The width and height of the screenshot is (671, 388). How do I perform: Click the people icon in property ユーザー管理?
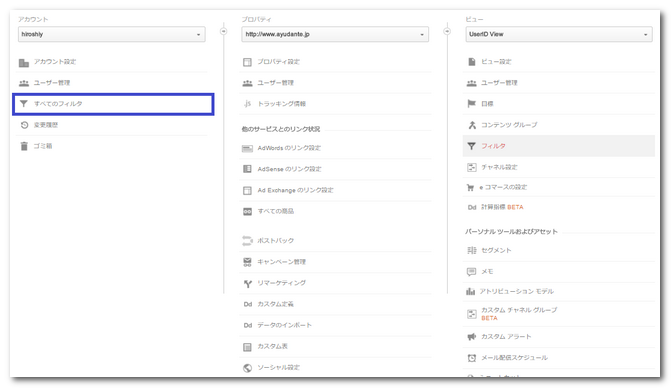[247, 83]
